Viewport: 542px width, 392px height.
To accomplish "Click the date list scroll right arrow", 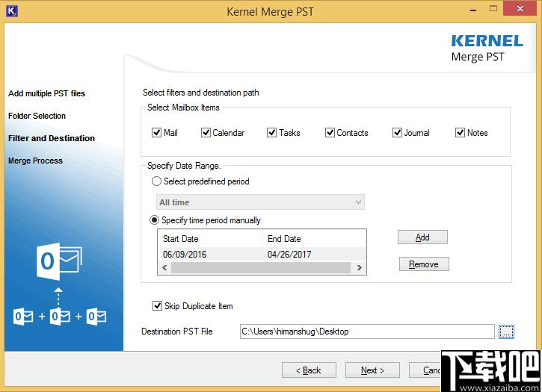I will (x=359, y=267).
